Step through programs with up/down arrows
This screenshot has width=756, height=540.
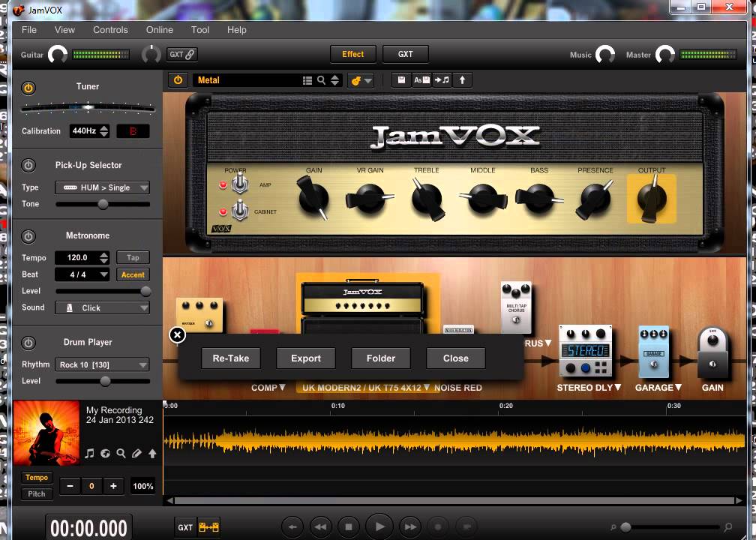[x=334, y=80]
